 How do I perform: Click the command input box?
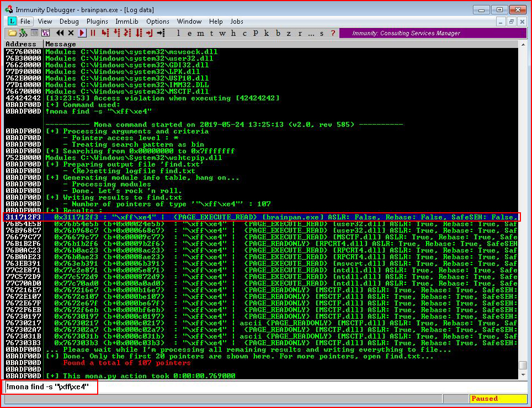point(265,386)
